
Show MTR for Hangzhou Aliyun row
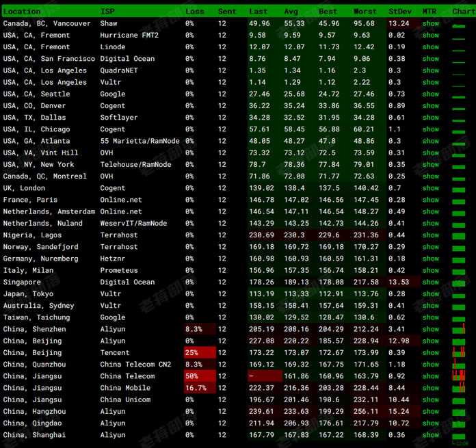tap(430, 412)
